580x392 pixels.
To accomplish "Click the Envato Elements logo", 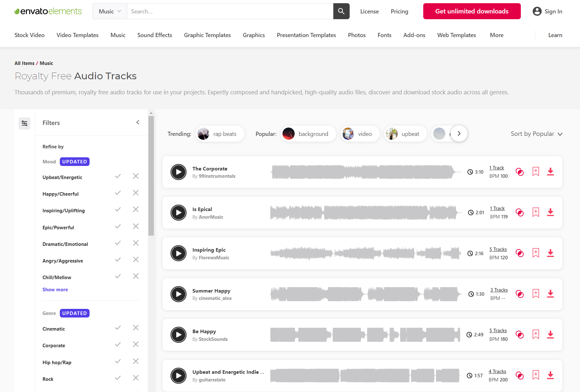I will (x=48, y=11).
